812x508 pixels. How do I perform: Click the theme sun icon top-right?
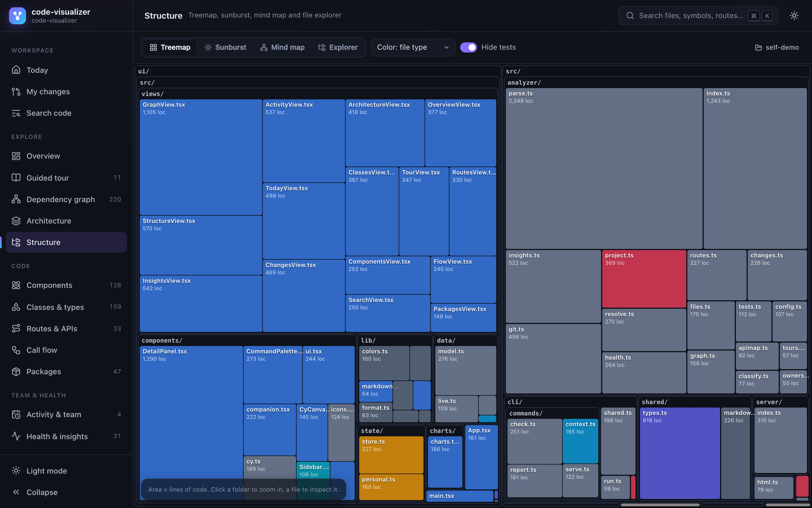[x=794, y=16]
